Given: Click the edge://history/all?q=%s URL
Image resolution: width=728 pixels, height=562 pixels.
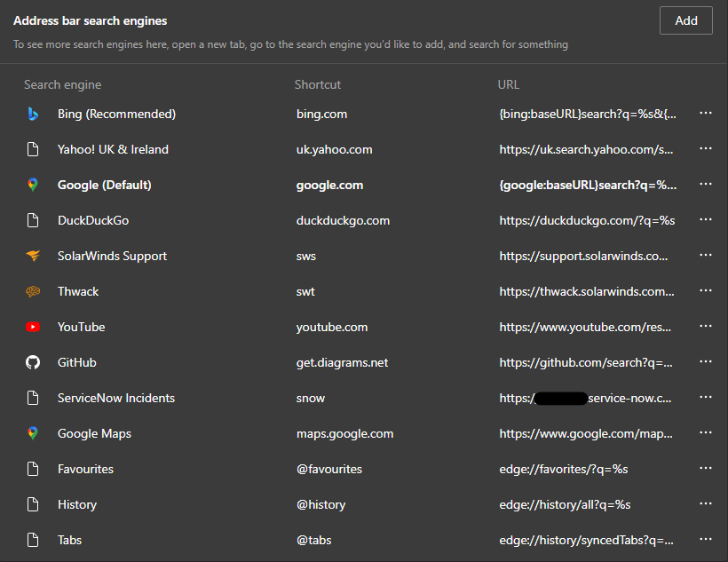Looking at the screenshot, I should [565, 505].
